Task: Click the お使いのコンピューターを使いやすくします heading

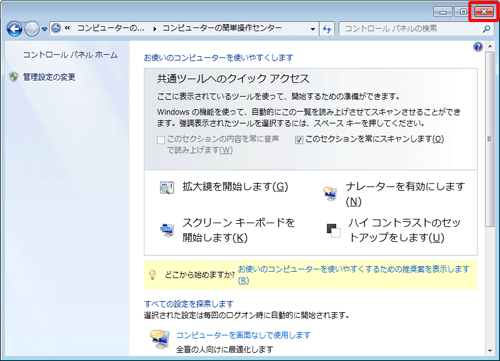Action: (x=218, y=58)
